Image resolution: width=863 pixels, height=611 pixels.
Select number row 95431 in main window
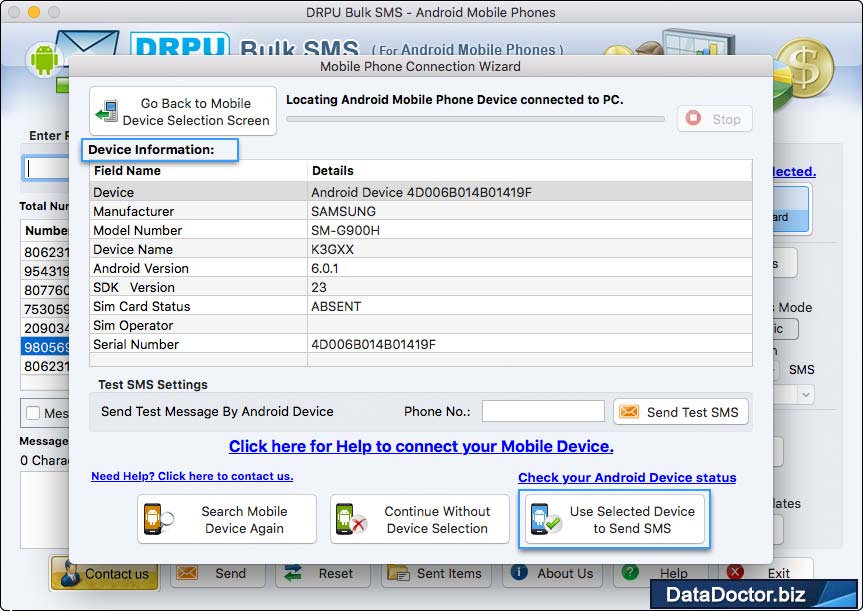[45, 271]
